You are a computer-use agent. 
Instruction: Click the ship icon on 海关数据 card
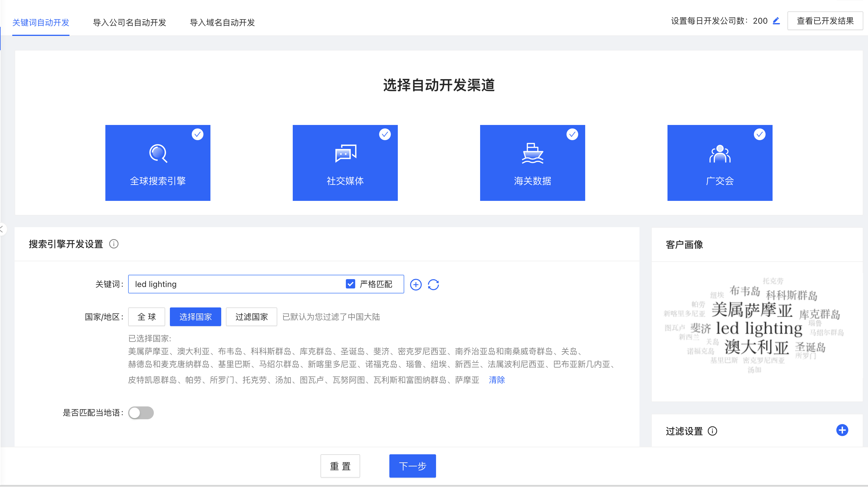click(532, 153)
